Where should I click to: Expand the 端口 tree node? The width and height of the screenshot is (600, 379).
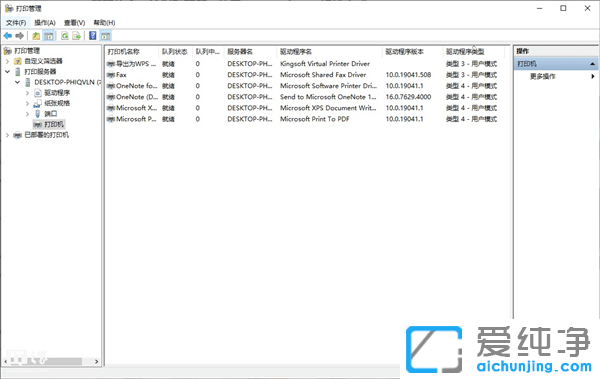coord(27,114)
